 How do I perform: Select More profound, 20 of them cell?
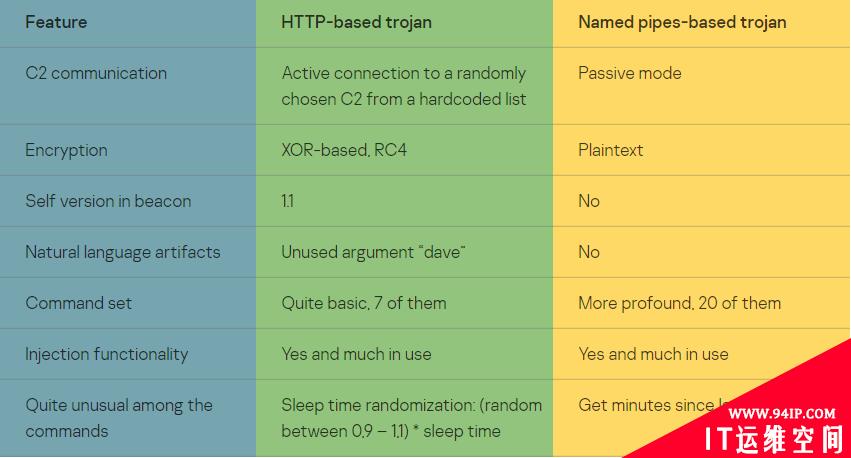(679, 303)
